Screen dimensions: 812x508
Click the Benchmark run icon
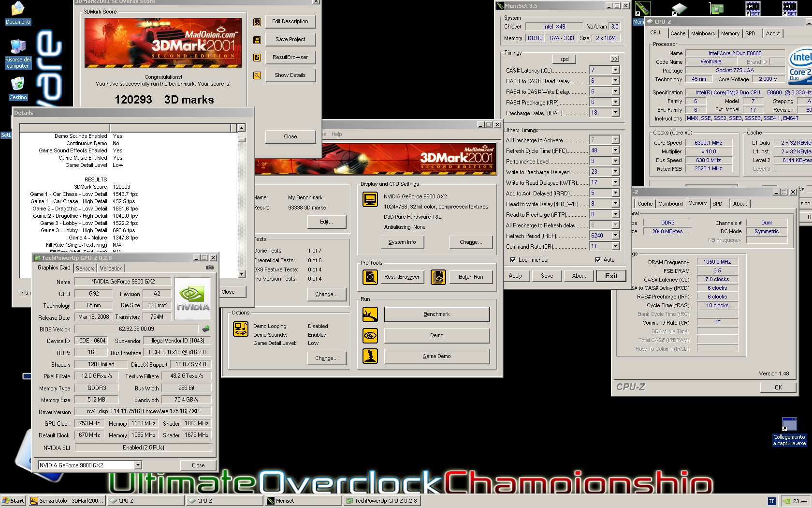click(370, 314)
